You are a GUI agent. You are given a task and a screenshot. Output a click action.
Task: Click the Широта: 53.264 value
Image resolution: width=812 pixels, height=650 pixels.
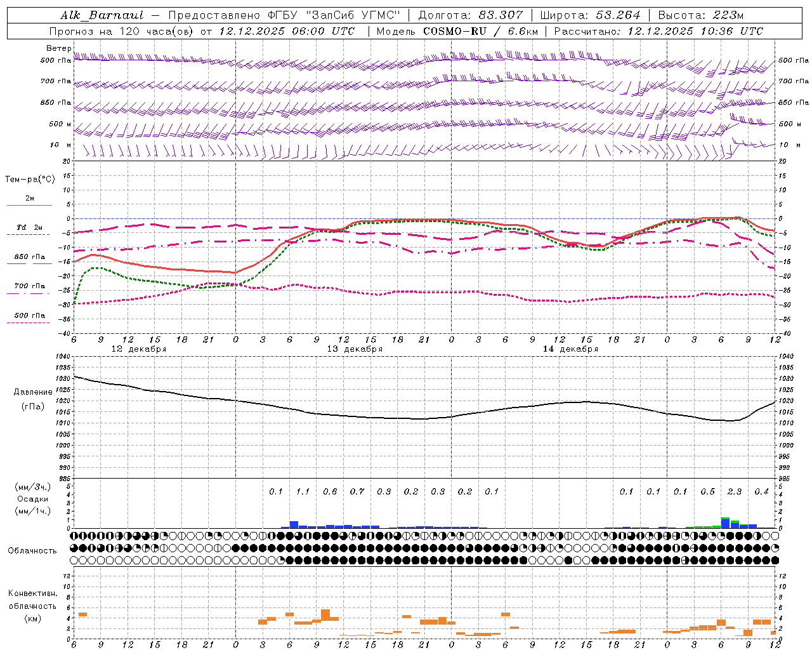pyautogui.click(x=590, y=15)
